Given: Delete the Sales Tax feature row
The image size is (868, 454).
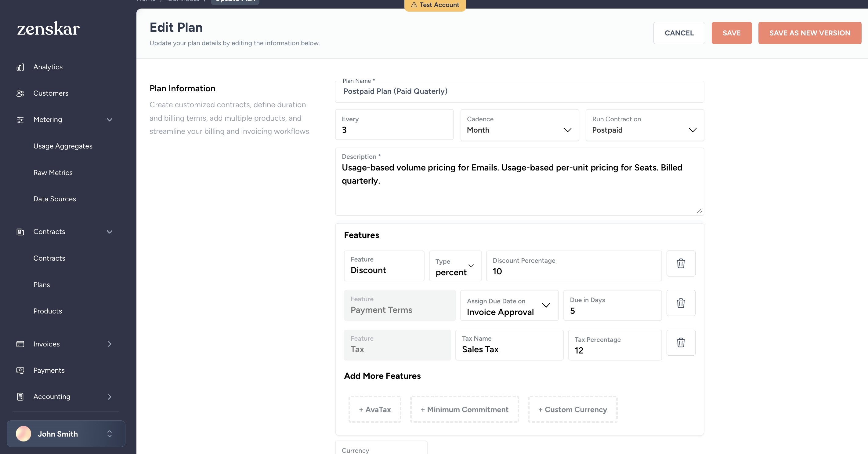Looking at the screenshot, I should click(x=681, y=343).
